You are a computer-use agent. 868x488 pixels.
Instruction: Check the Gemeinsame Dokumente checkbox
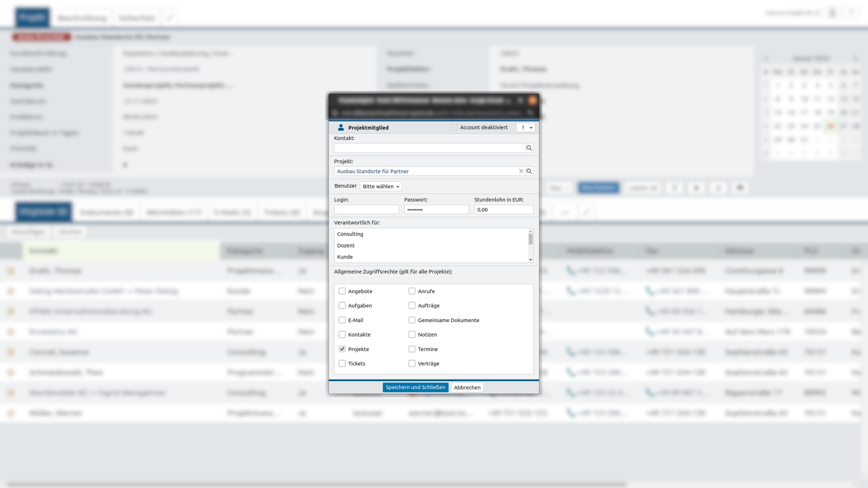[x=412, y=320]
